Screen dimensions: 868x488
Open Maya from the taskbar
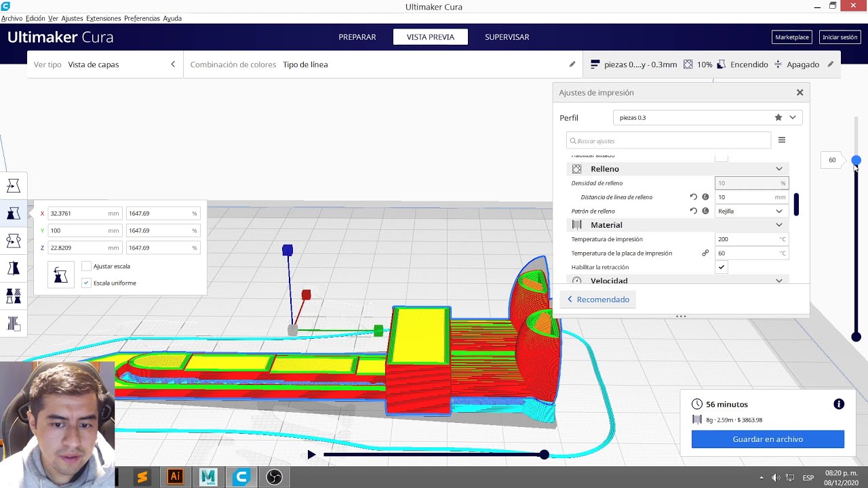208,476
